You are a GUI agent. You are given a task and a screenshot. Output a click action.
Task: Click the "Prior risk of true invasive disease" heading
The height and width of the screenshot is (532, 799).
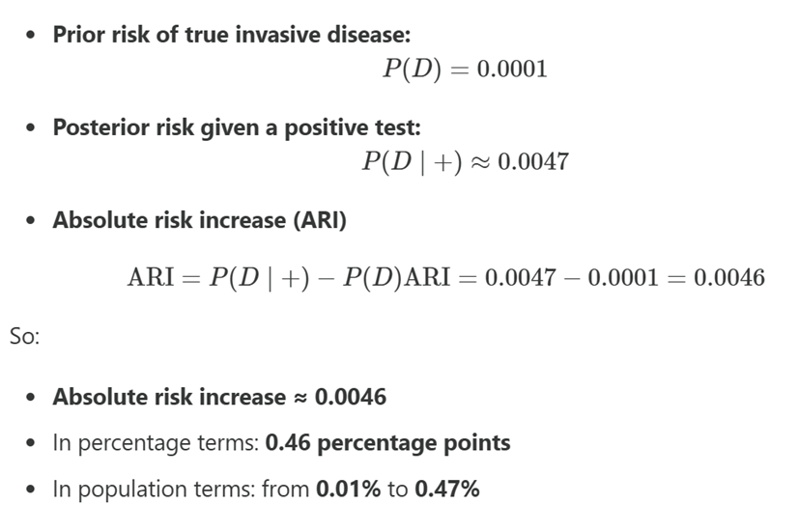(231, 34)
